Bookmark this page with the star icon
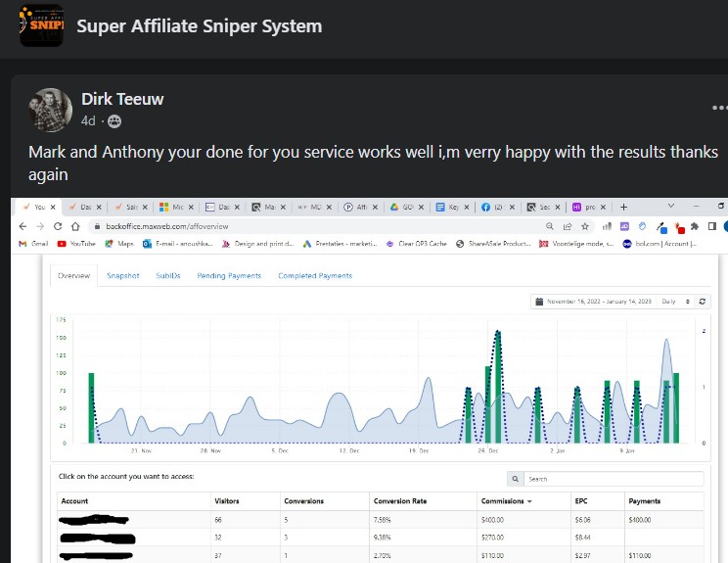The width and height of the screenshot is (728, 563). pyautogui.click(x=585, y=226)
